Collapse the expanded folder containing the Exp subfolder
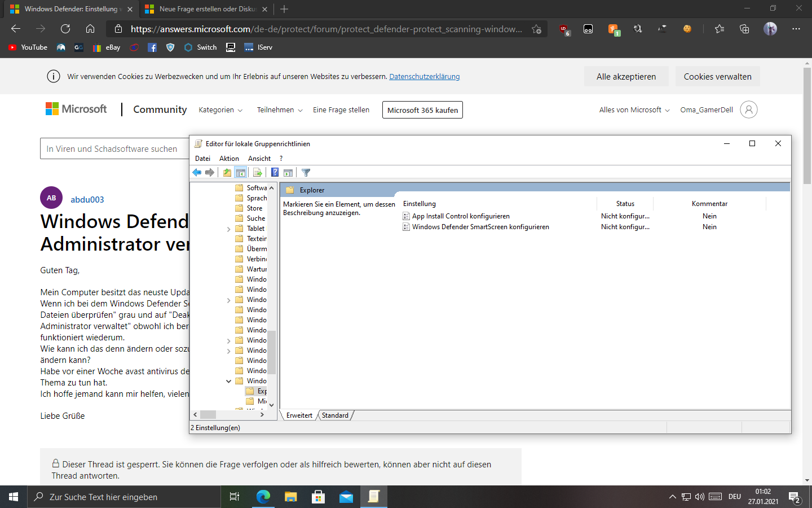The height and width of the screenshot is (508, 812). 228,381
